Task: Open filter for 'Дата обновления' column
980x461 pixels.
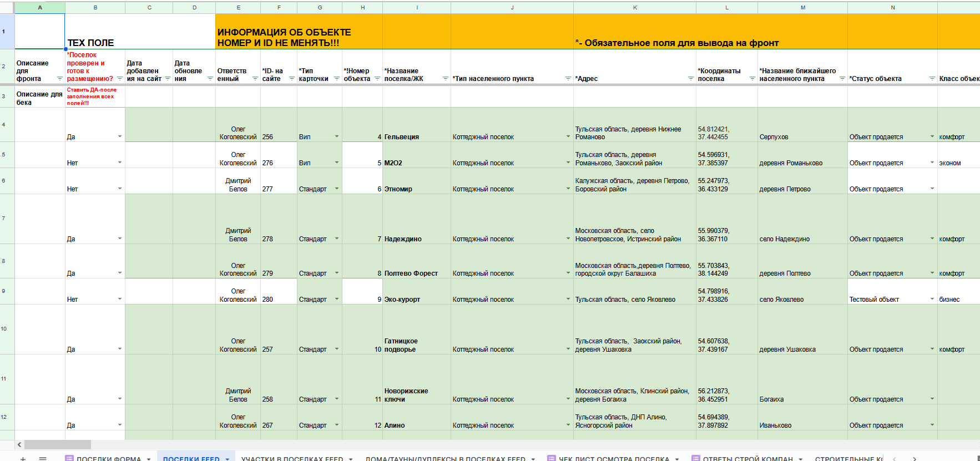Action: point(210,79)
